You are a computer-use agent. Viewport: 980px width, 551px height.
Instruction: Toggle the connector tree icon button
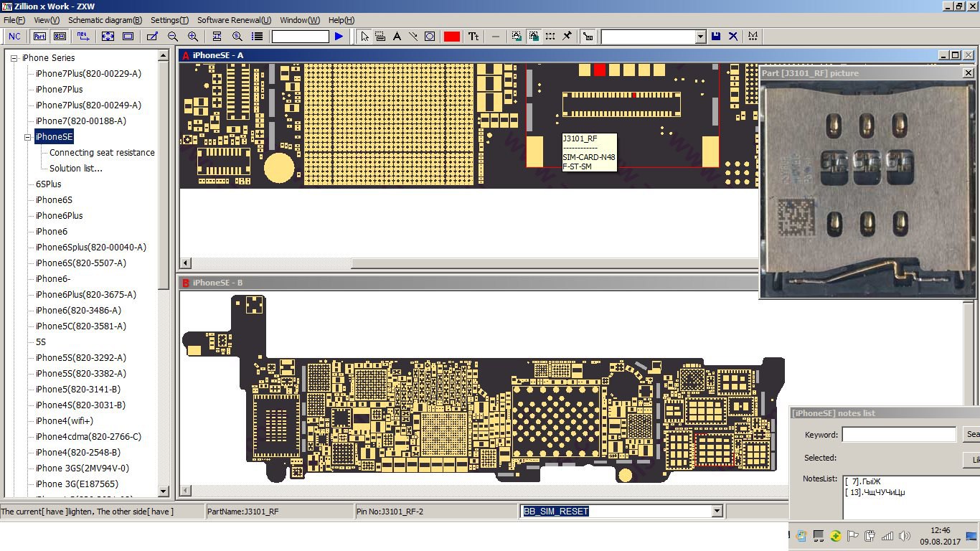pos(588,36)
